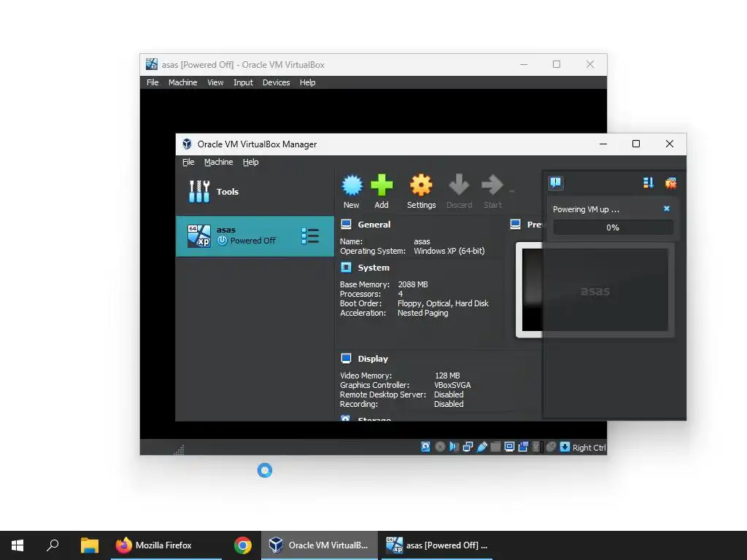747x560 pixels.
Task: Delete finished notifications with the orange icon
Action: tap(671, 183)
